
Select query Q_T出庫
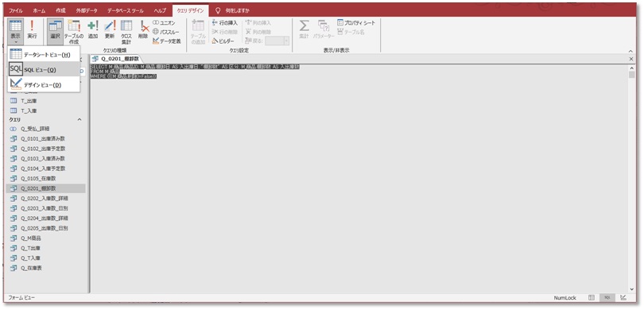(x=46, y=248)
